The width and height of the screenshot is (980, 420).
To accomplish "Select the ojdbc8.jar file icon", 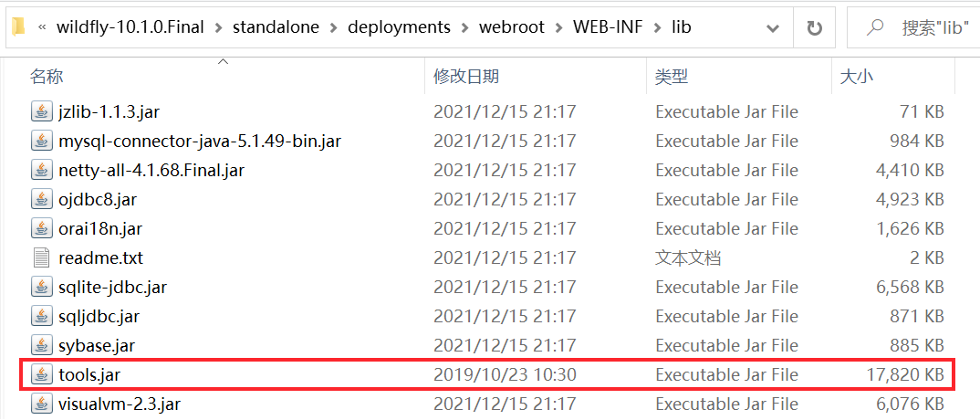I will click(x=41, y=200).
